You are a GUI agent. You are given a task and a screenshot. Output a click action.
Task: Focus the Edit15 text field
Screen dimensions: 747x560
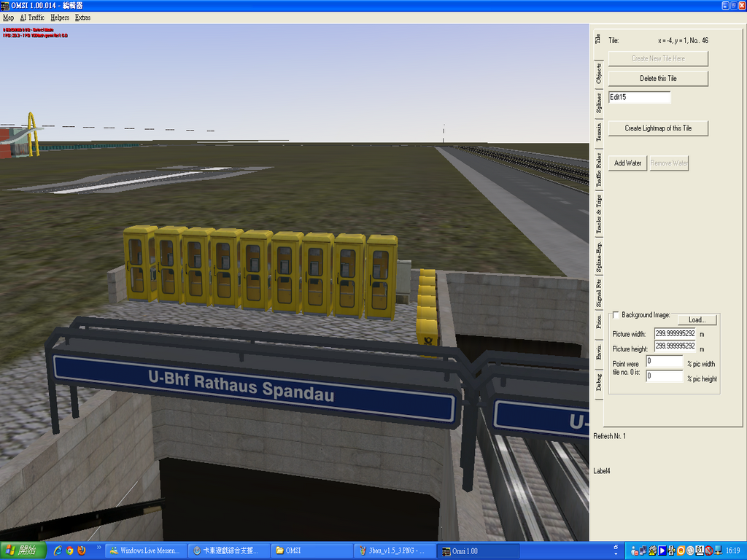pyautogui.click(x=639, y=97)
